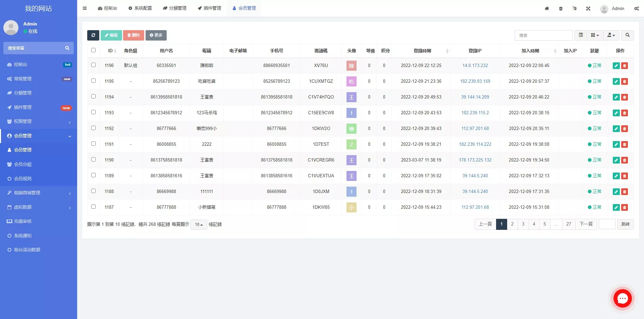
Task: Click the hamburger sidebar toggle icon
Action: [x=85, y=8]
